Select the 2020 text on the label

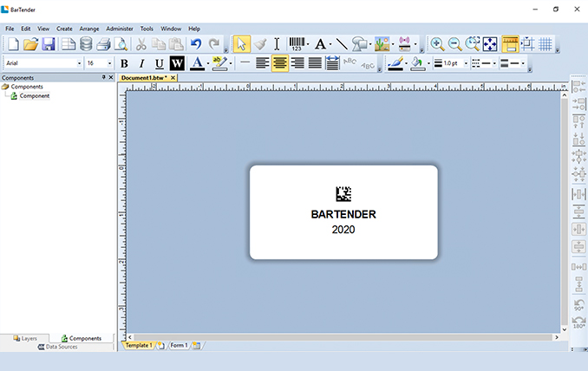343,230
